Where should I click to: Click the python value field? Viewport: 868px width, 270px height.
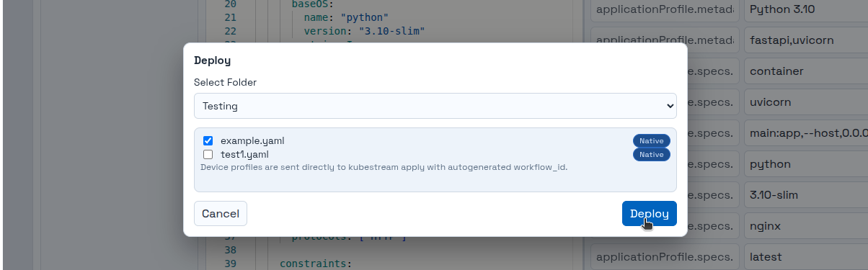(806, 164)
